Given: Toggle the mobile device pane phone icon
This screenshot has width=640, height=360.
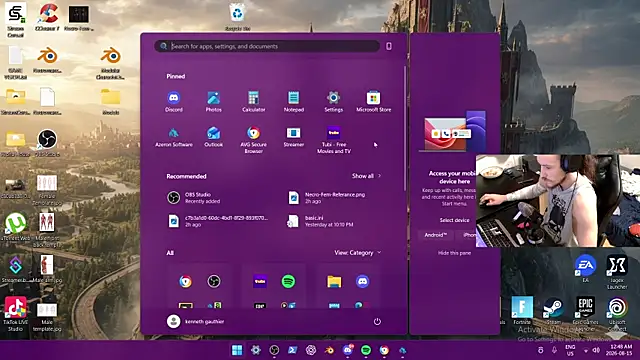Looking at the screenshot, I should [x=389, y=46].
